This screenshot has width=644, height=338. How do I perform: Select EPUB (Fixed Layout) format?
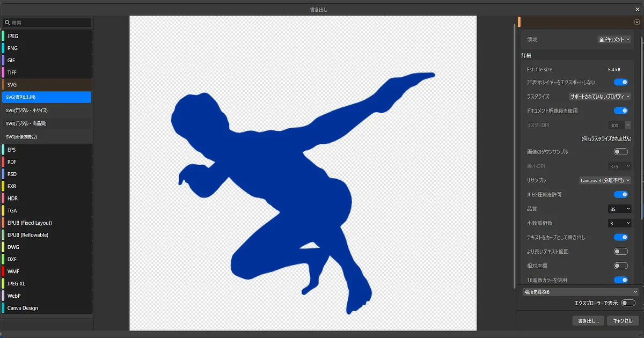(47, 223)
